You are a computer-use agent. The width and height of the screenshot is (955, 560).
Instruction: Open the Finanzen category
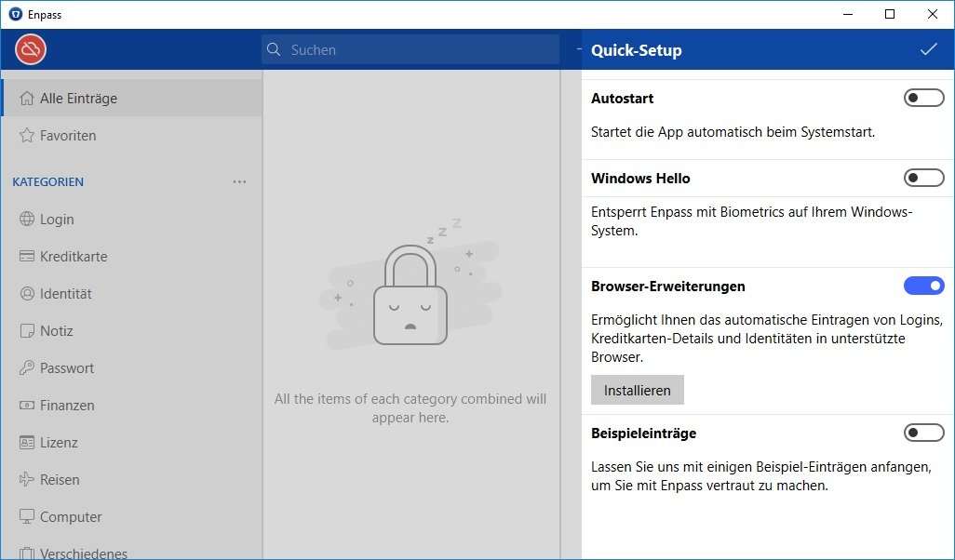click(67, 406)
